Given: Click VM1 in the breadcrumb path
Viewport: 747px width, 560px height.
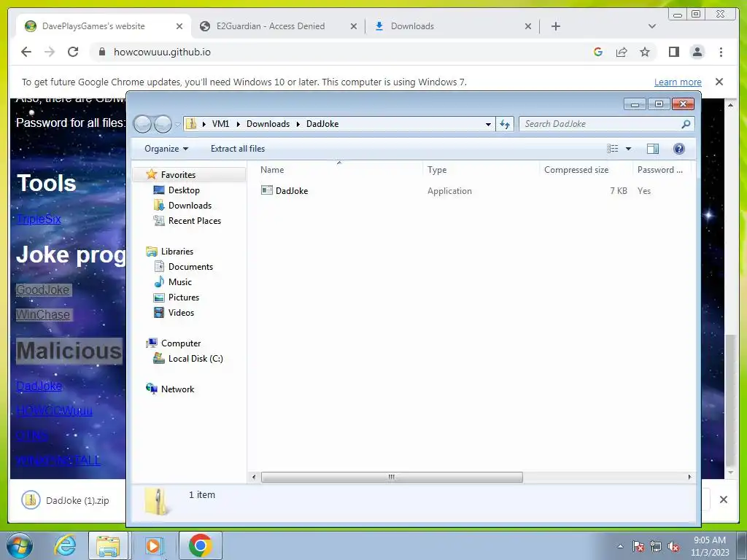Looking at the screenshot, I should click(220, 124).
